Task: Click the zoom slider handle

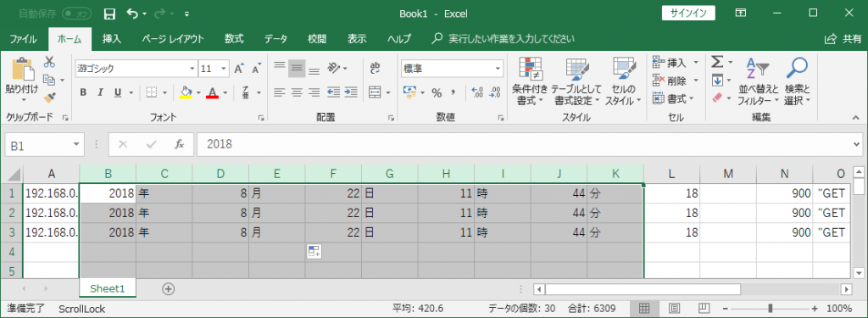Action: [770, 309]
